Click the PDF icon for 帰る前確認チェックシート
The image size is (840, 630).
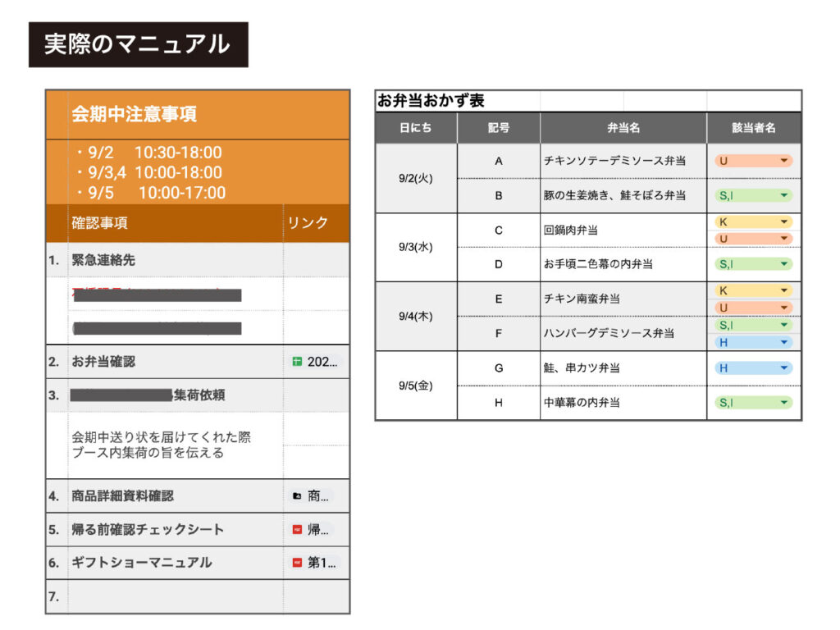(x=297, y=530)
